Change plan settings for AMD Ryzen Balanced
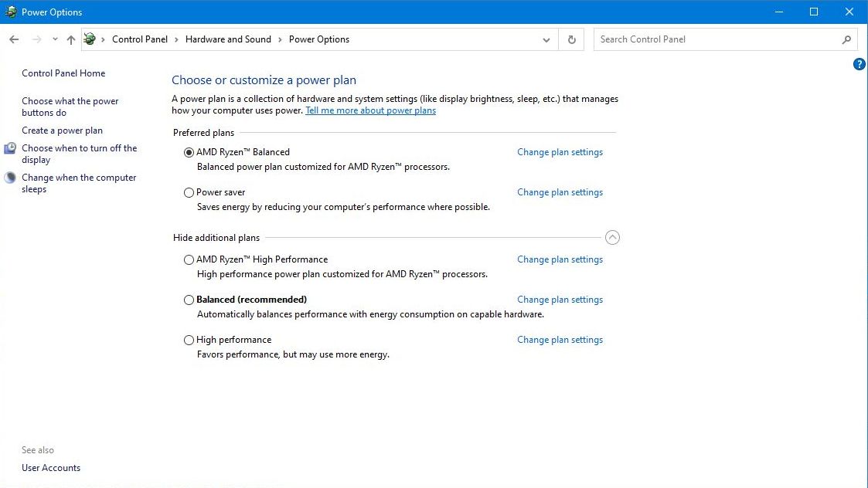Viewport: 868px width, 488px height. tap(560, 152)
